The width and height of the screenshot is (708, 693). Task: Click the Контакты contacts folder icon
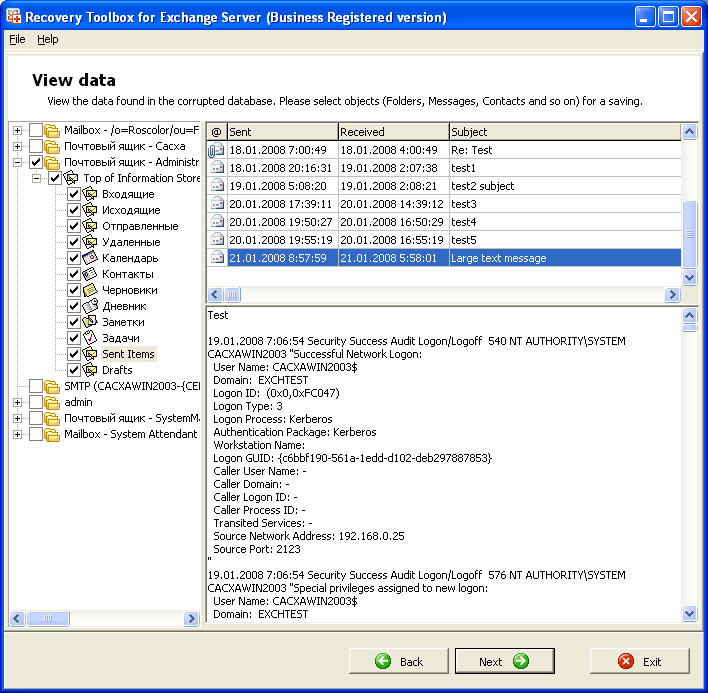tap(90, 274)
